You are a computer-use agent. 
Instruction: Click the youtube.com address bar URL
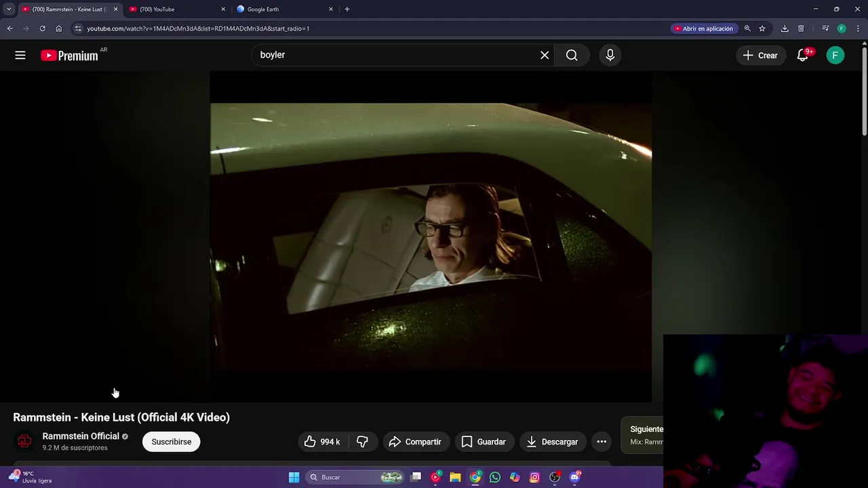(x=198, y=28)
